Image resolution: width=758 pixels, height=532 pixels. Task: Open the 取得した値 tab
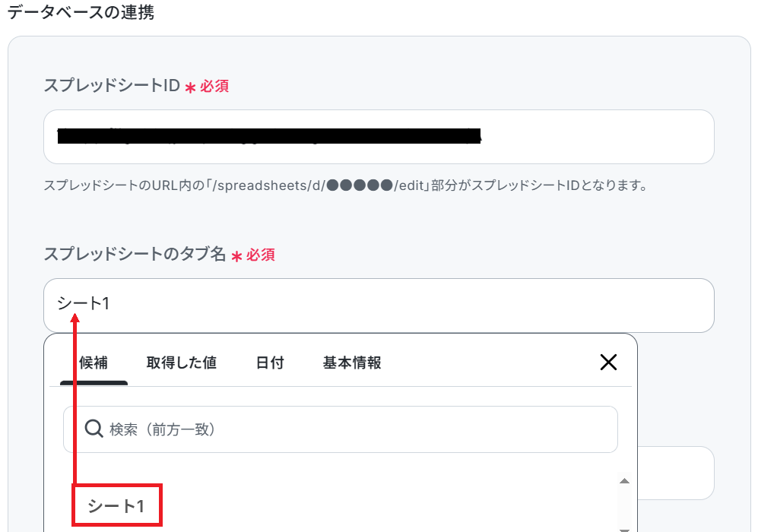point(181,363)
